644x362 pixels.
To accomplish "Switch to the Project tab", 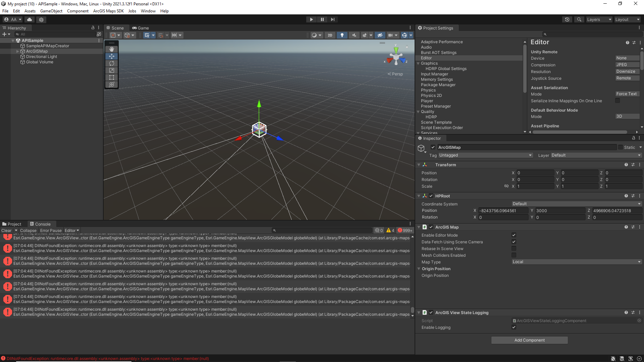I will [x=12, y=224].
